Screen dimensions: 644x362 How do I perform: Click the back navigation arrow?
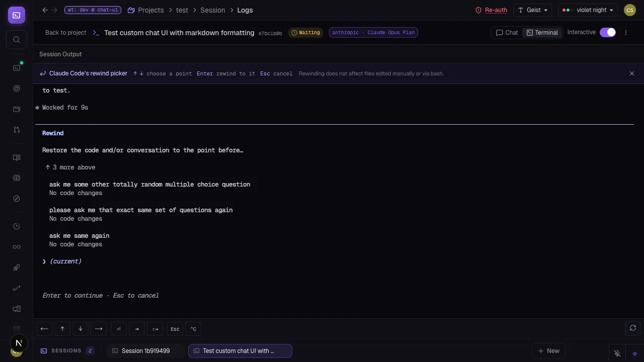click(x=45, y=10)
